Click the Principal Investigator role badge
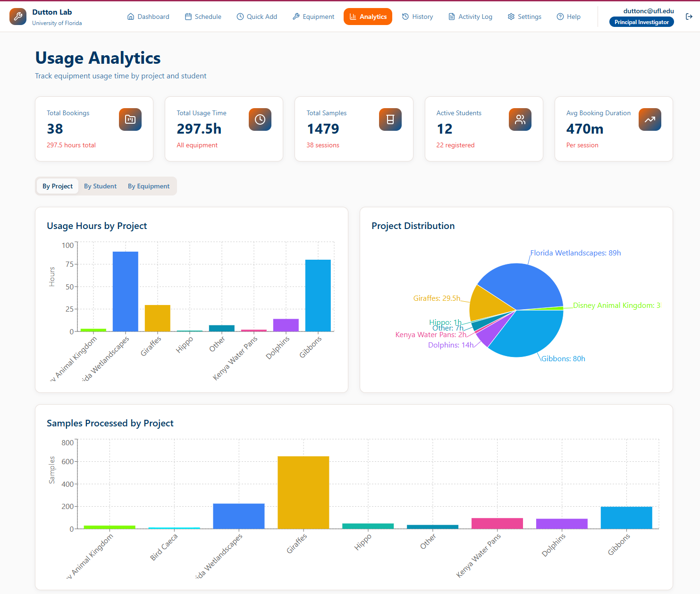 pos(641,22)
